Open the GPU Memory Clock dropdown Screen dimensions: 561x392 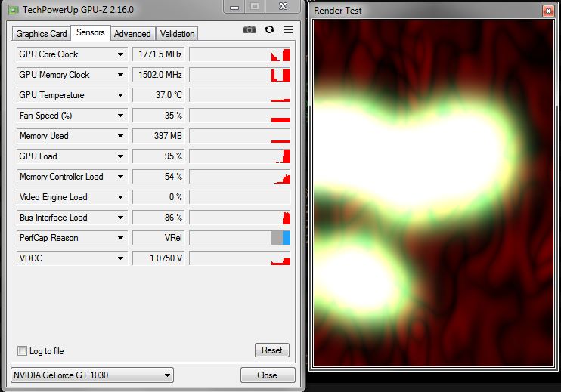click(x=120, y=75)
